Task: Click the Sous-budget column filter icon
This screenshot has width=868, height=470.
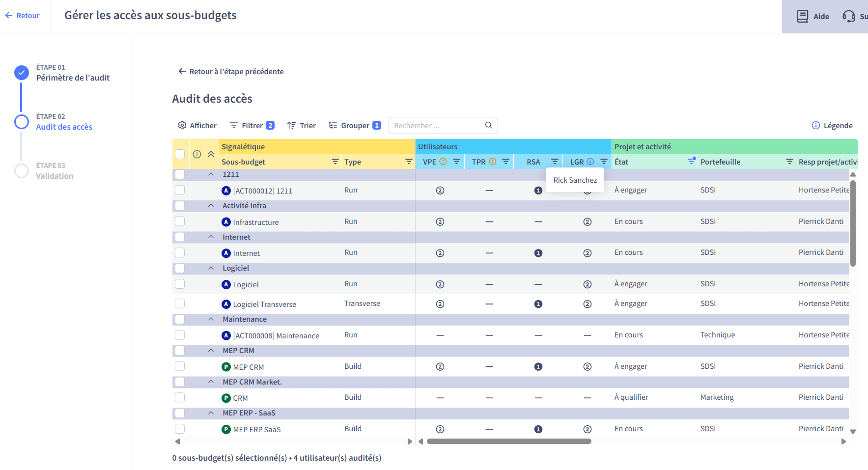Action: (335, 162)
